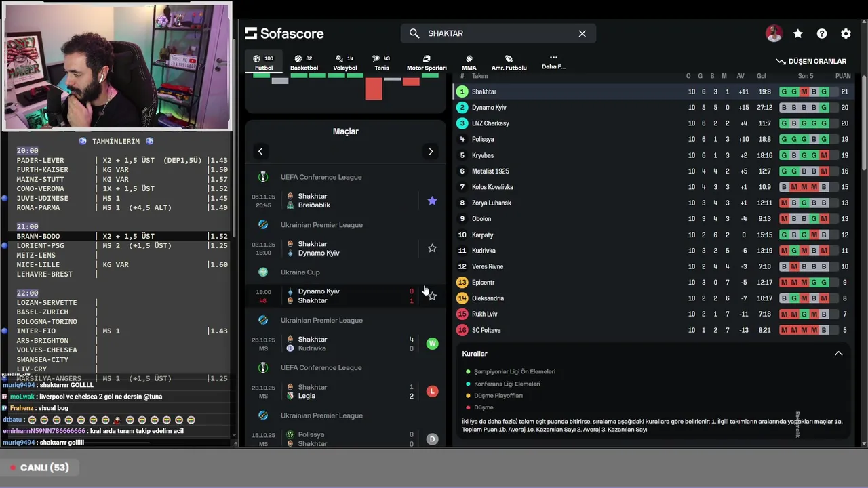This screenshot has height=488, width=868.
Task: Select the MMA sport tab
Action: click(x=469, y=62)
